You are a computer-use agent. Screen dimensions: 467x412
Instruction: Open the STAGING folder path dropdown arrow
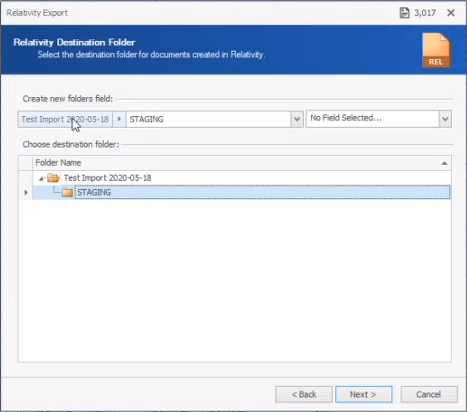296,119
